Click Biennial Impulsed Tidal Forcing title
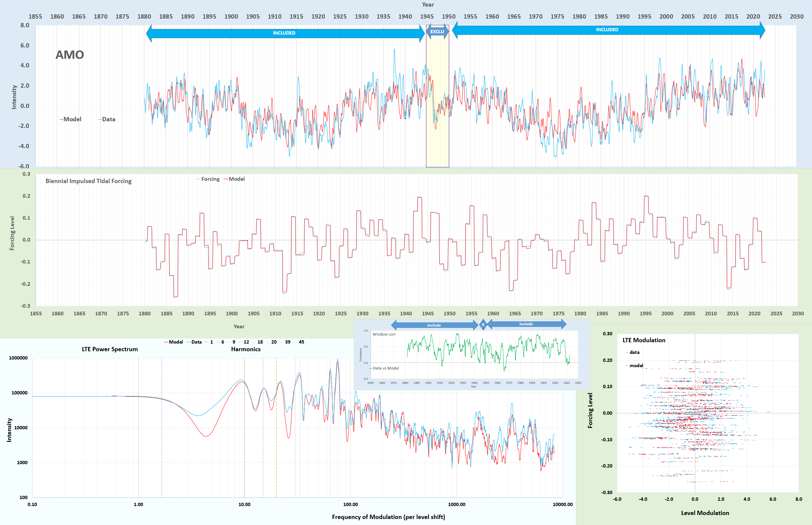 click(88, 181)
